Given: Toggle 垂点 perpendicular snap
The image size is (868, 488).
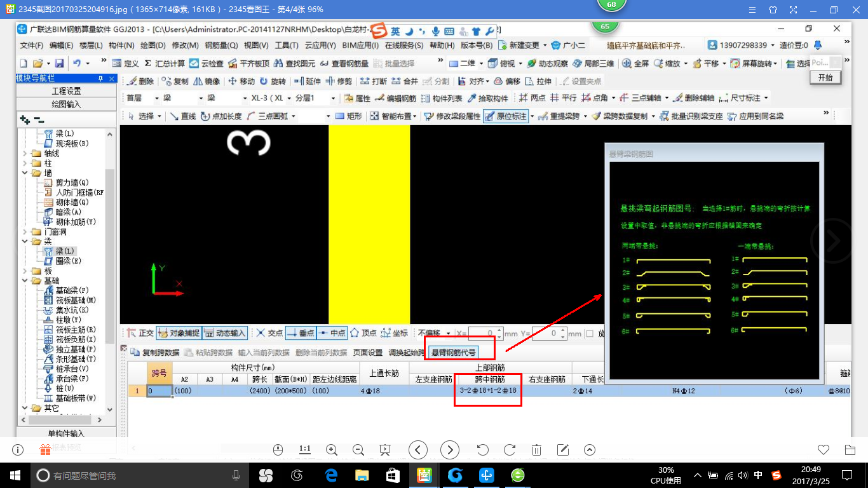Looking at the screenshot, I should (301, 333).
